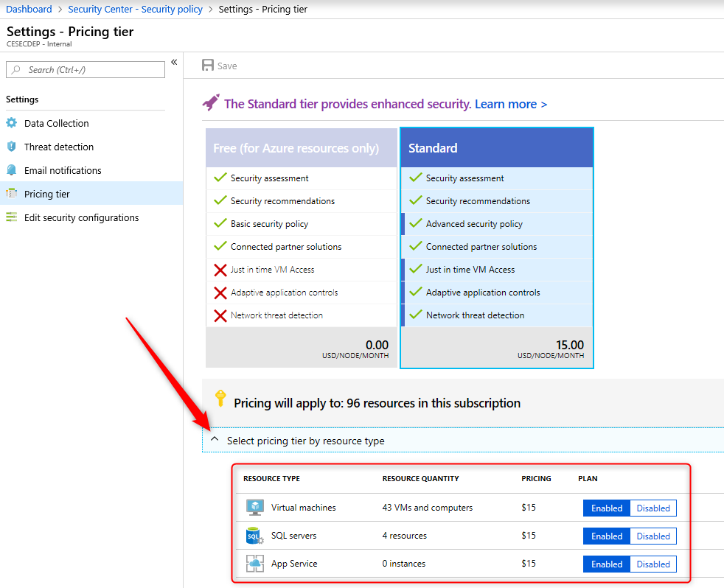
Task: Click the Virtual machines monitor icon
Action: 255,507
